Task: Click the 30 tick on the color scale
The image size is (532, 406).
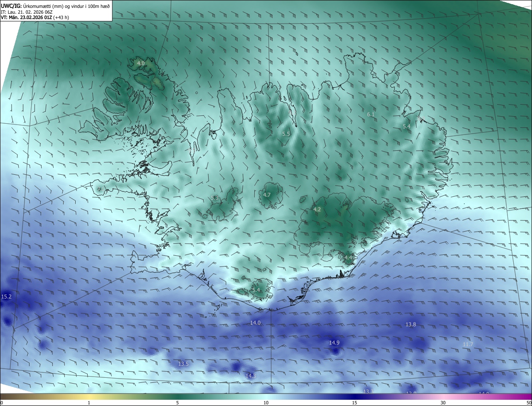Action: pyautogui.click(x=443, y=403)
